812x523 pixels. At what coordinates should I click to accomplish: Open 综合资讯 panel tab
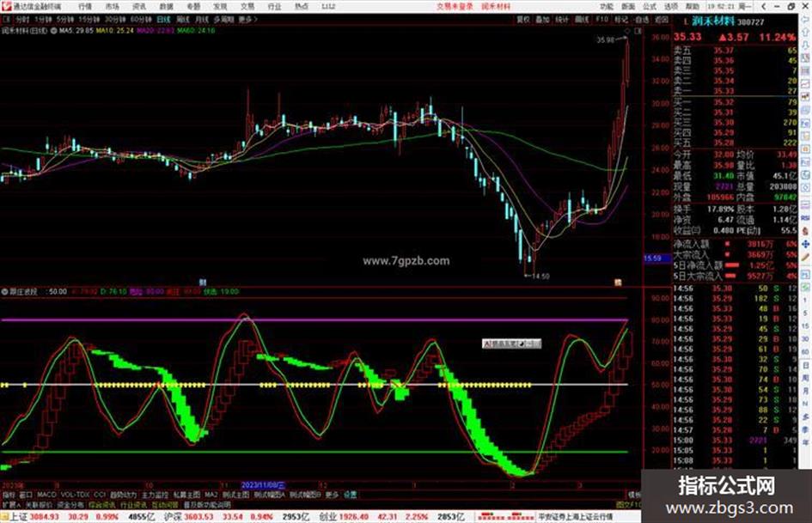(102, 504)
